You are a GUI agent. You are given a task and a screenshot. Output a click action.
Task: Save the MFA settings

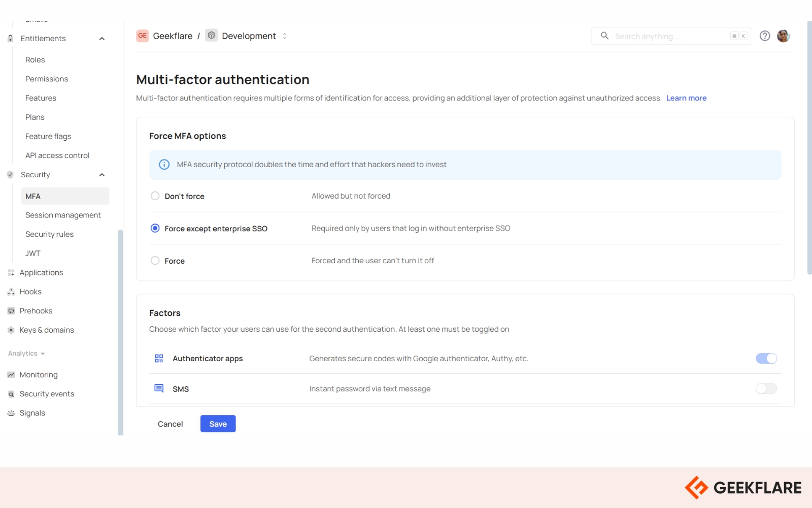click(218, 423)
